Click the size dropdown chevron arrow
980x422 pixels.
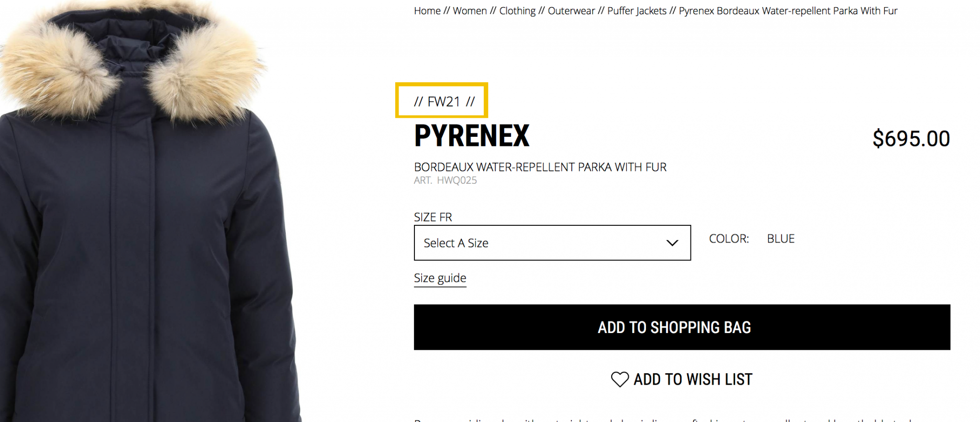[672, 243]
